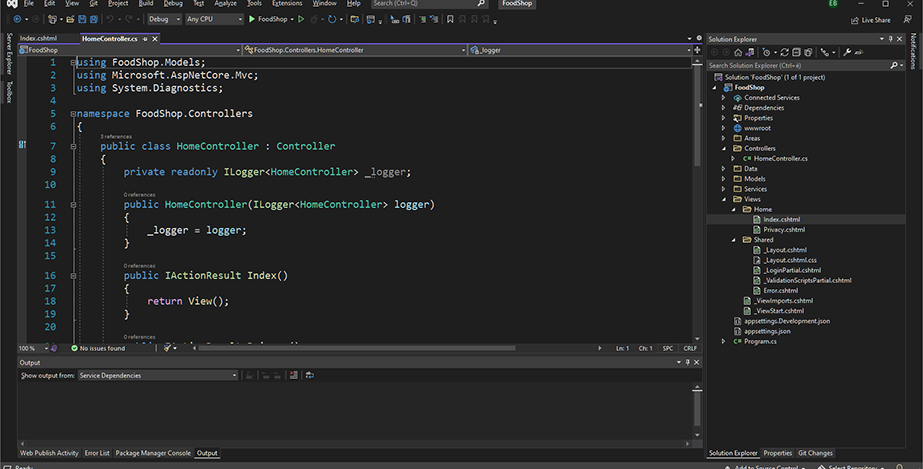923x469 pixels.
Task: Open the Debug configuration dropdown
Action: coord(164,19)
